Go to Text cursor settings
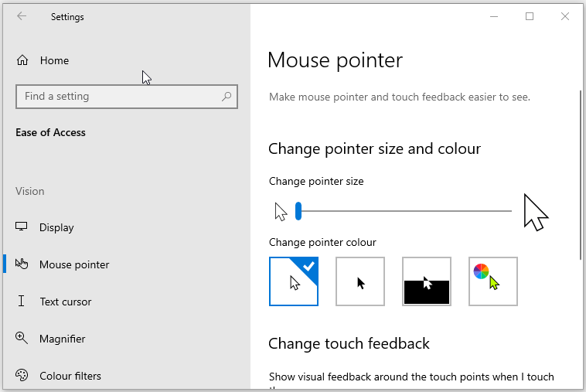 click(x=65, y=302)
